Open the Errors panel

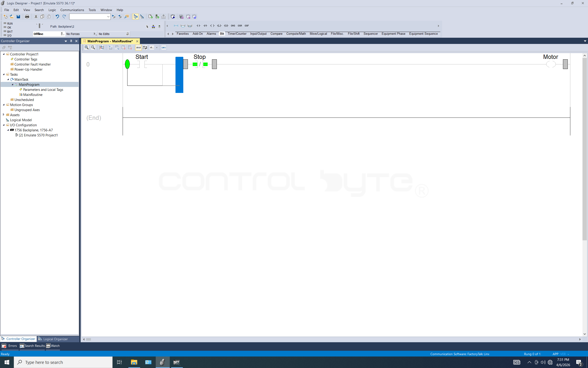(9, 346)
